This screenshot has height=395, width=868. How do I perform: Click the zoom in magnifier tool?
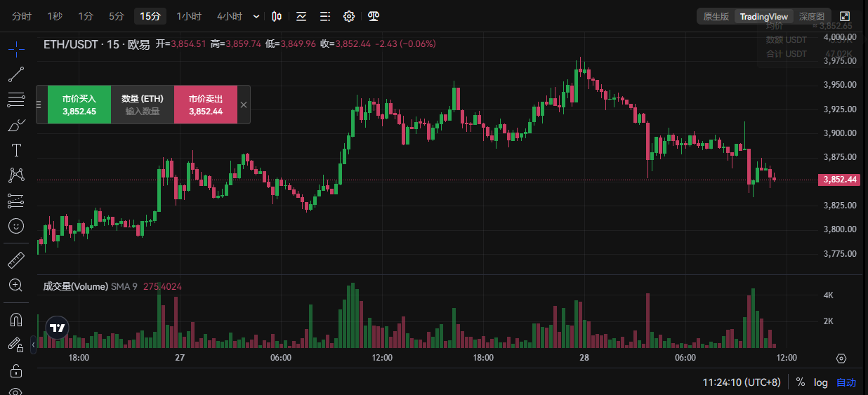[16, 285]
